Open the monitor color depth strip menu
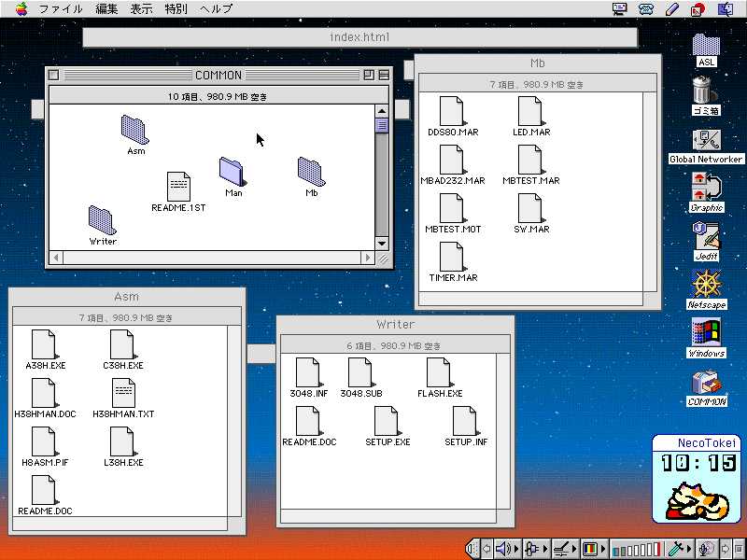 592,549
